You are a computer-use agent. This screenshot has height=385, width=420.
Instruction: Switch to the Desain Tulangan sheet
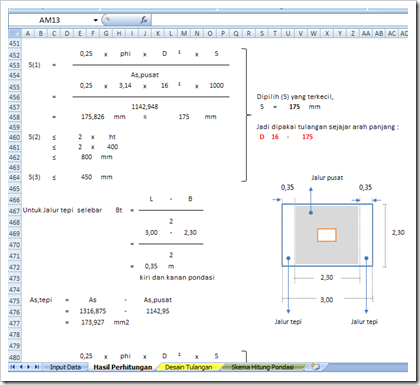(189, 367)
